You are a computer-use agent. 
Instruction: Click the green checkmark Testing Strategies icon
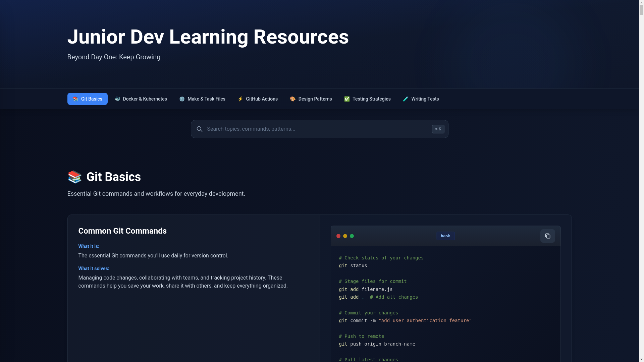coord(347,99)
